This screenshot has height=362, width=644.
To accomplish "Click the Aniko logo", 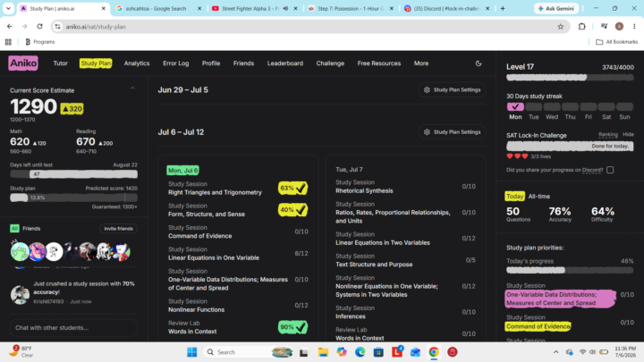I will click(23, 63).
